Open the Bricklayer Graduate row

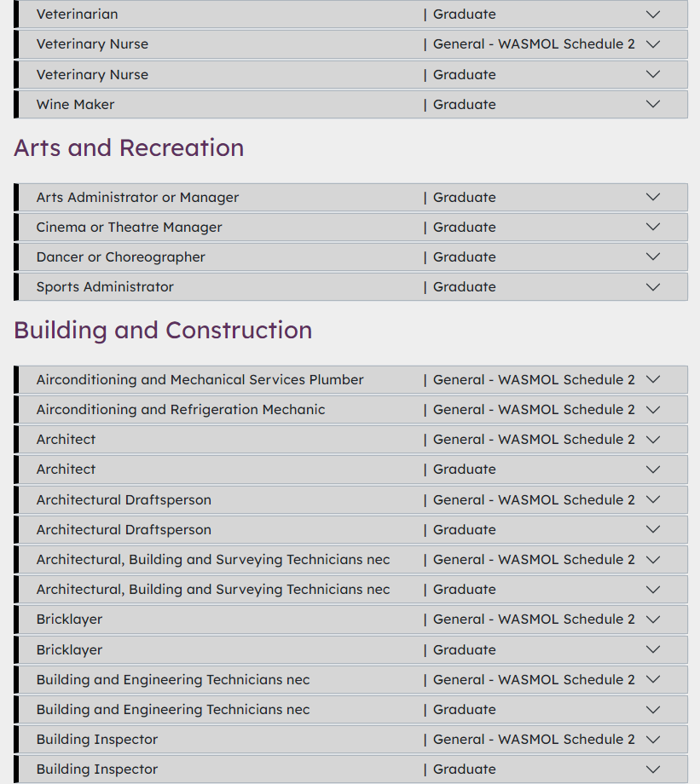click(653, 649)
